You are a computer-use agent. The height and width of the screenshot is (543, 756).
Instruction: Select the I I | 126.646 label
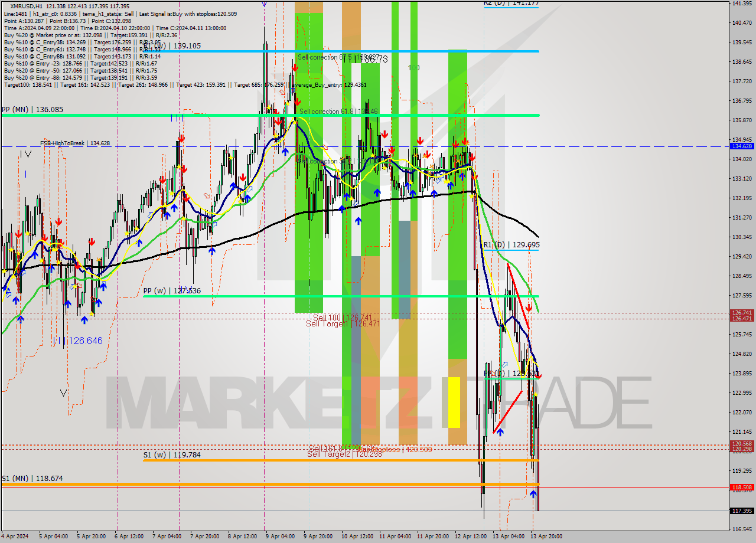[x=77, y=341]
